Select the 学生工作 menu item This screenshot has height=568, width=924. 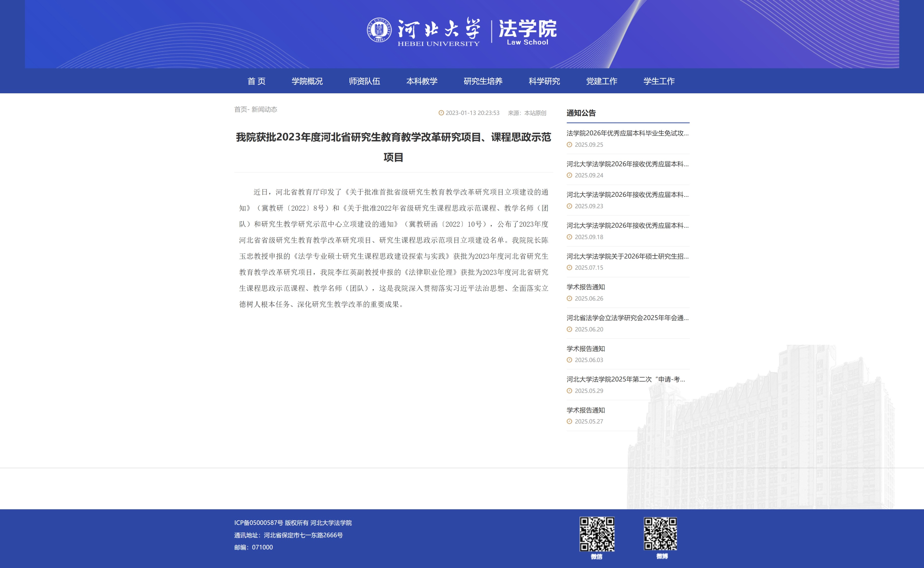click(x=659, y=81)
